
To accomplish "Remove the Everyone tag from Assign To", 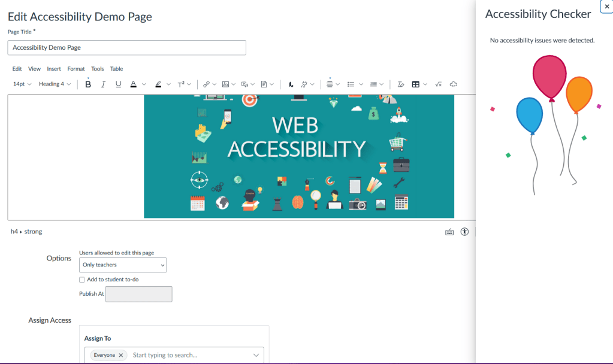I will tap(121, 355).
